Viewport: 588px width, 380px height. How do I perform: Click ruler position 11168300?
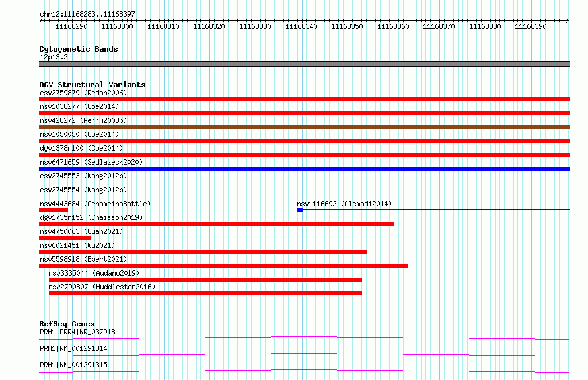117,26
